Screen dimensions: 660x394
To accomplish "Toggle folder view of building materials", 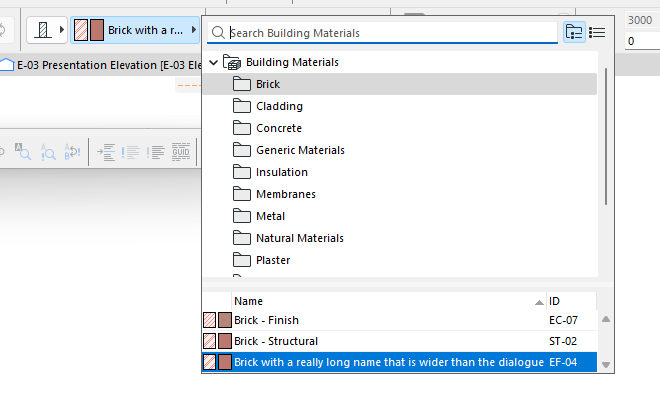I will [574, 32].
